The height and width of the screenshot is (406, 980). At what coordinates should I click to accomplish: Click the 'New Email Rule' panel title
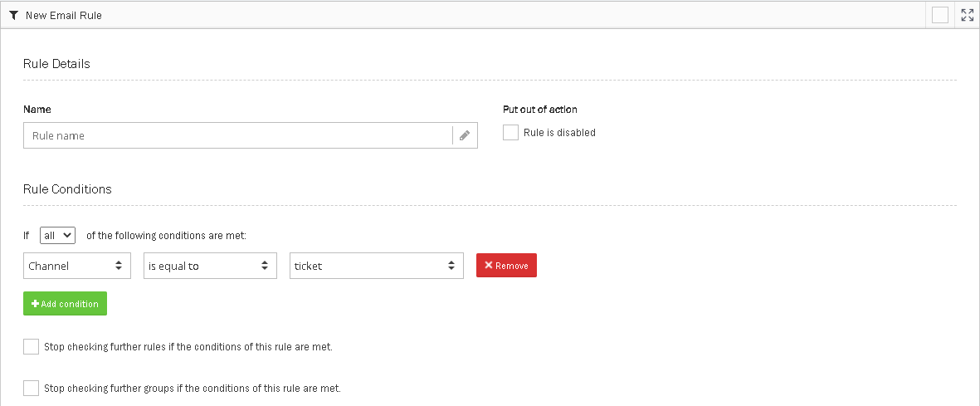(x=64, y=15)
